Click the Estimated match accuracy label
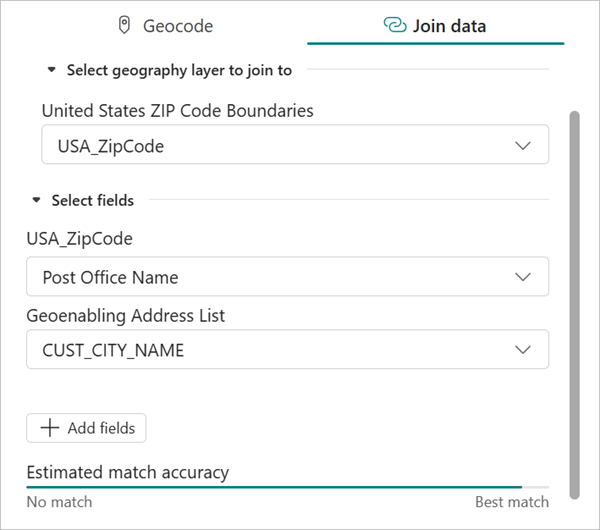The image size is (600, 530). (x=128, y=472)
